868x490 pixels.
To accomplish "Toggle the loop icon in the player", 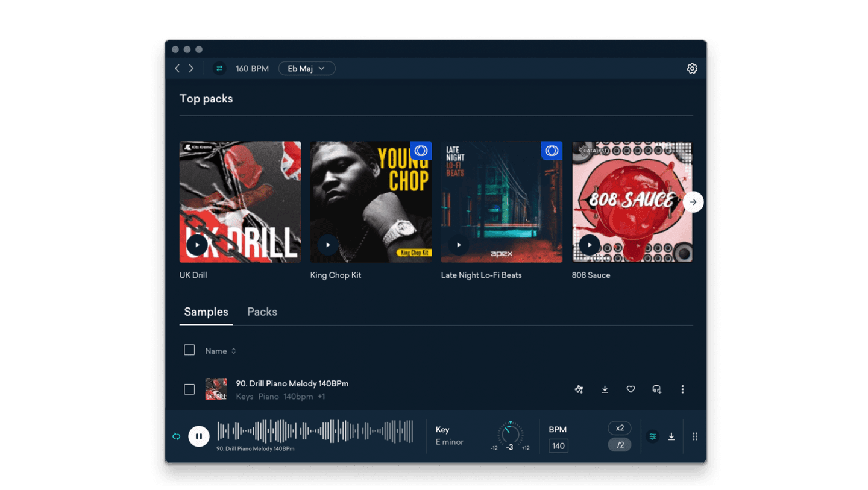I will coord(177,436).
